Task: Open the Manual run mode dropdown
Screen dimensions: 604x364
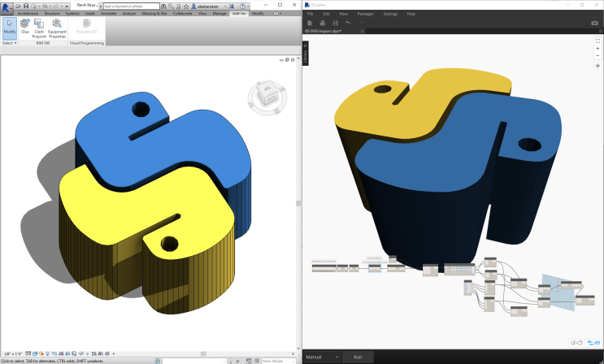Action: point(337,357)
